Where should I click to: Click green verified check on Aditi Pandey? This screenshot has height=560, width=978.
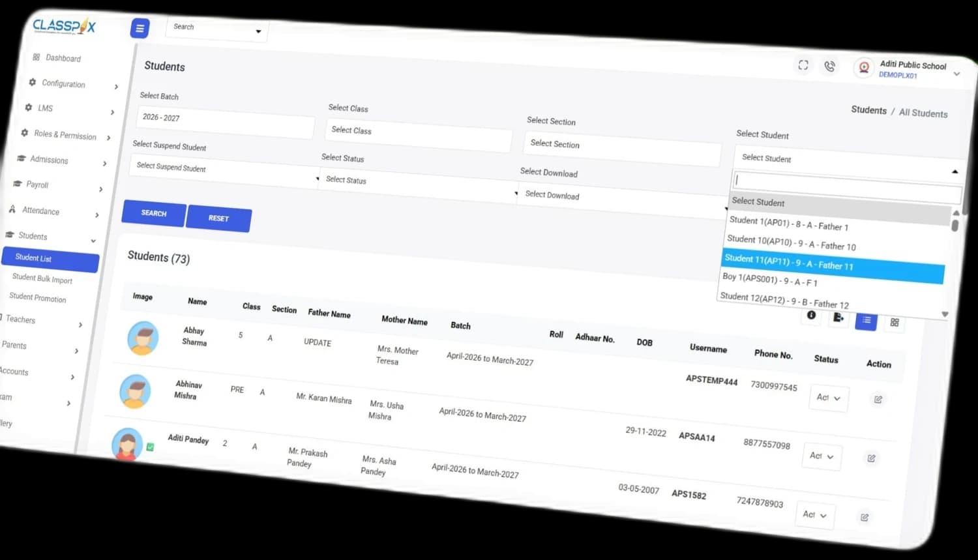[x=150, y=447]
